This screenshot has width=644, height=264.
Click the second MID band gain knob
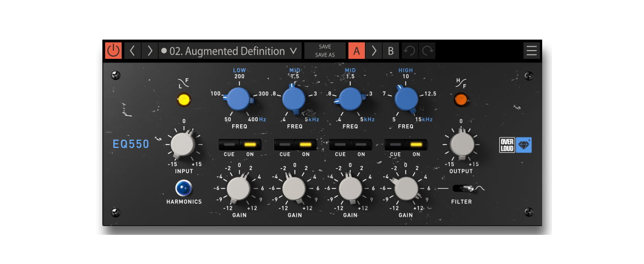click(x=350, y=189)
